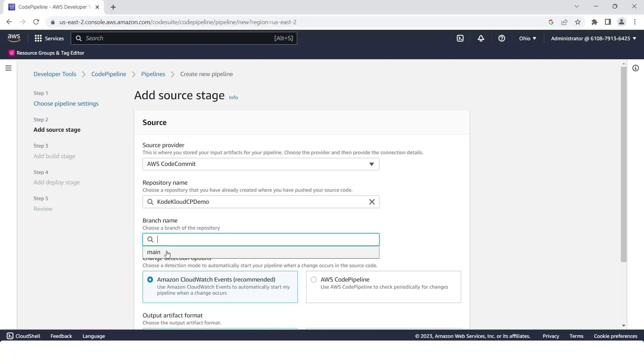Open the CloudShell icon in top navbar

pos(460,39)
